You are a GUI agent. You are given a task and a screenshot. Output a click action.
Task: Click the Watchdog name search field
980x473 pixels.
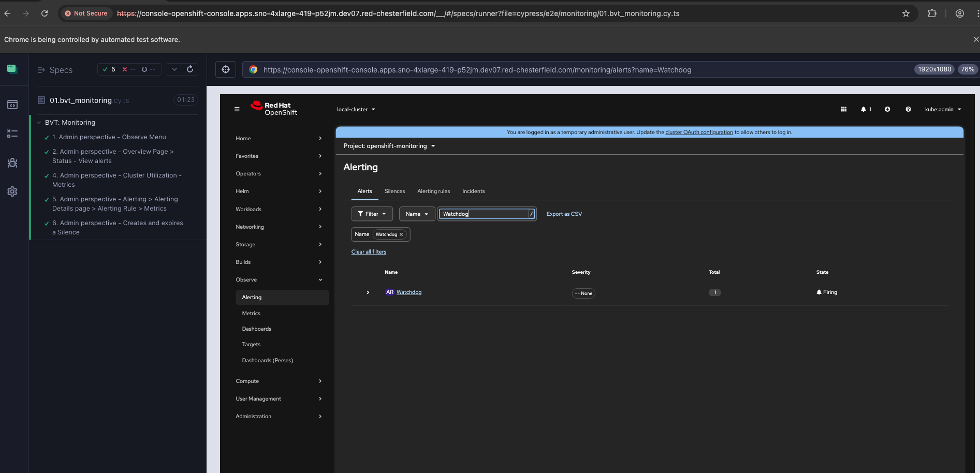tap(484, 214)
